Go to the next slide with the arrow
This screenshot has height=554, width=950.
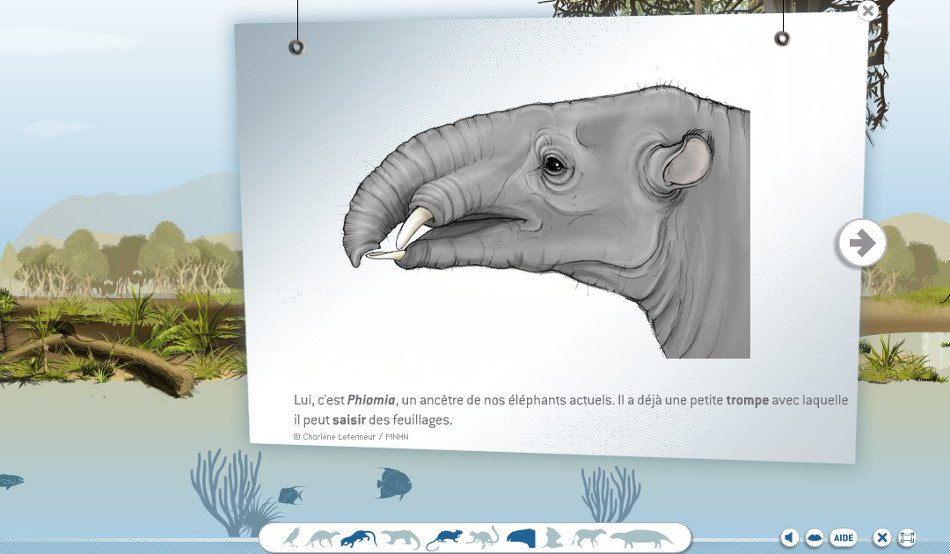click(861, 243)
